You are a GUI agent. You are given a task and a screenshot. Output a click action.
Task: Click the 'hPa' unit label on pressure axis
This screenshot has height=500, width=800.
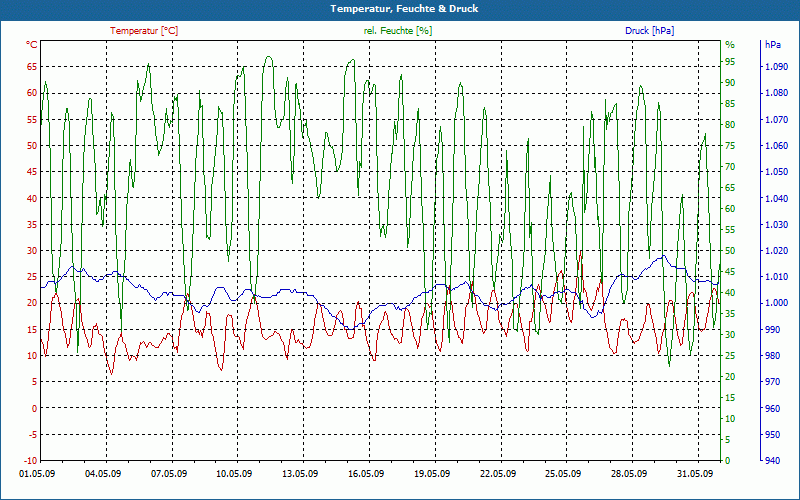(x=773, y=45)
